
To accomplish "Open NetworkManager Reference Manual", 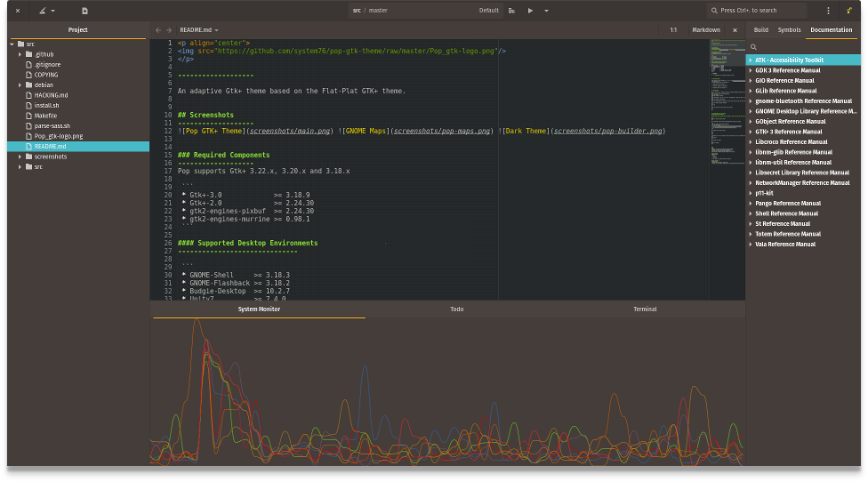I will click(x=802, y=183).
